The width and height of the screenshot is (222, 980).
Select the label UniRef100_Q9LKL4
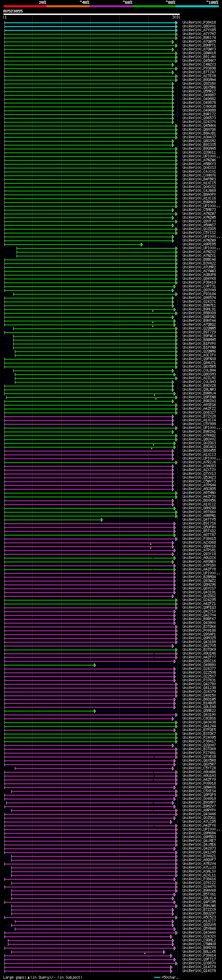[199, 898]
